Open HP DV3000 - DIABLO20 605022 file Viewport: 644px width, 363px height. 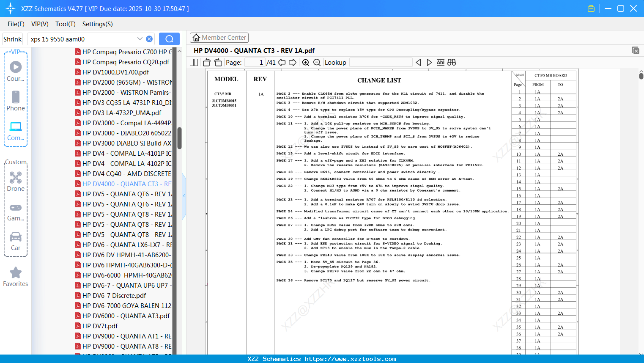tap(123, 133)
